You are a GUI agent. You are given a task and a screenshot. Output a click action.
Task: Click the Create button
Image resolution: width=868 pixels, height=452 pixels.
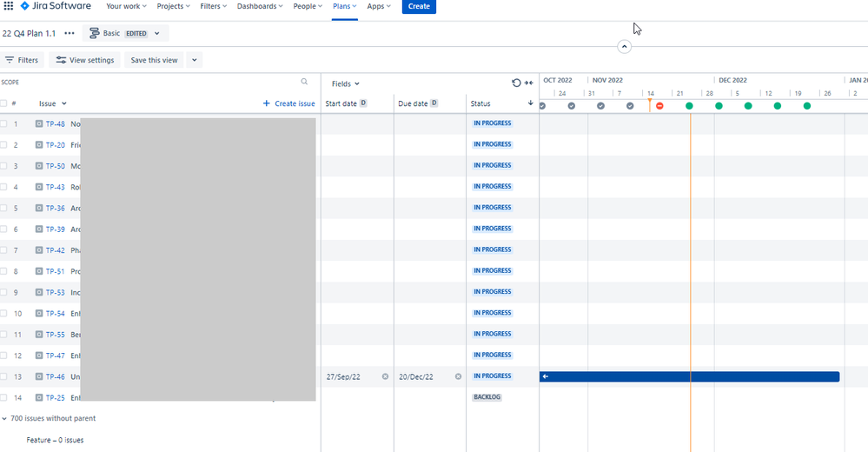coord(419,6)
